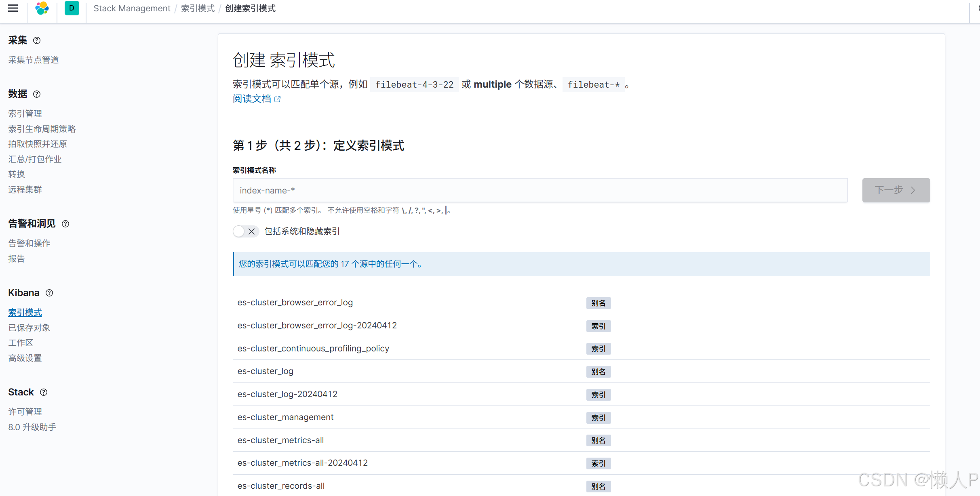The width and height of the screenshot is (980, 496).
Task: Open the "D" space avatar
Action: (72, 8)
